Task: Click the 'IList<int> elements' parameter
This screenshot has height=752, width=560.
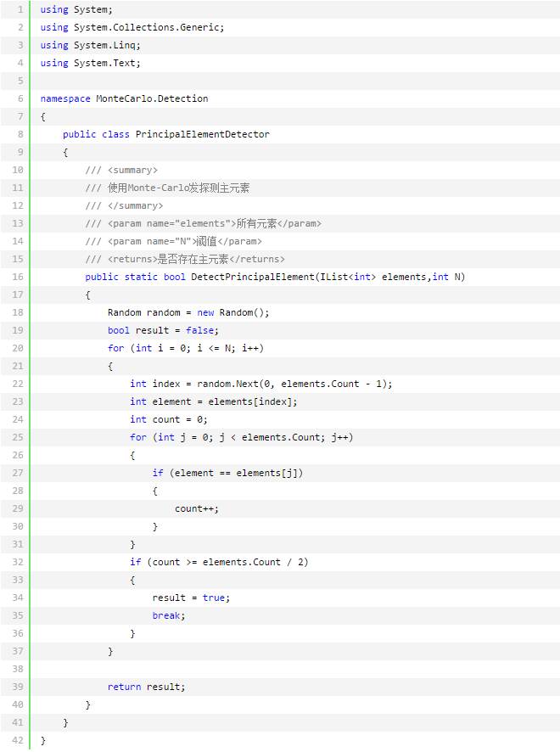Action: coord(372,277)
